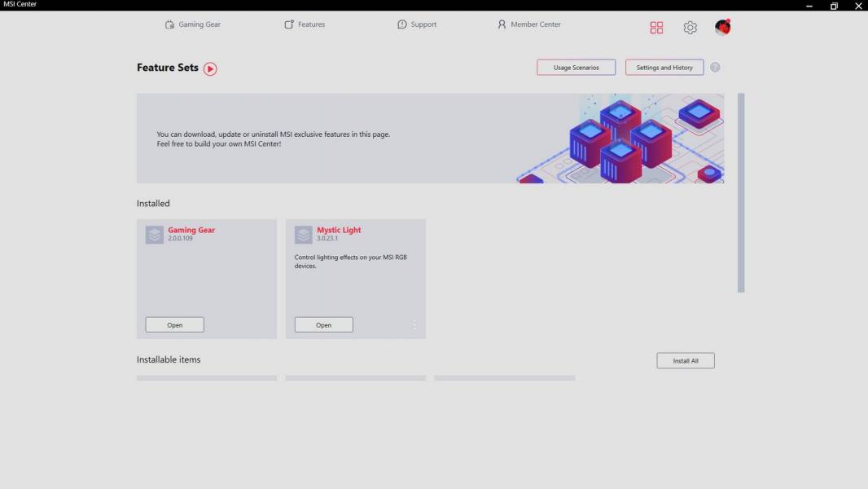Screen dimensions: 868x489
Task: Click the user profile avatar
Action: (x=722, y=28)
